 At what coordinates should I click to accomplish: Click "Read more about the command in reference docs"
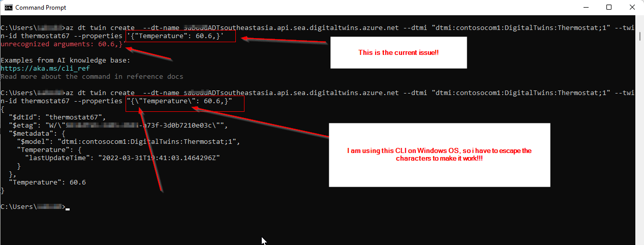tap(92, 77)
